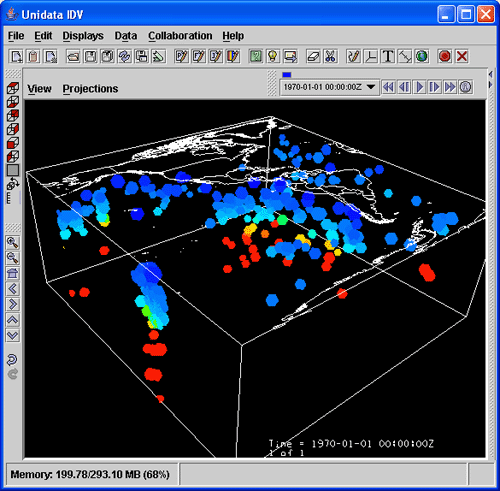
Task: Reset view with the home icon
Action: click(13, 273)
